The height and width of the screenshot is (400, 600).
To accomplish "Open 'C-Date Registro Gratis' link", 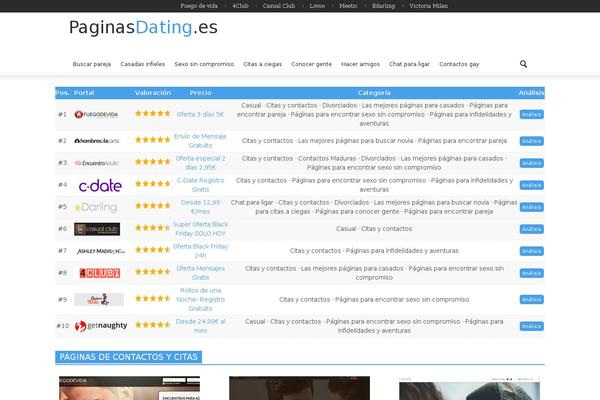I will (x=200, y=185).
